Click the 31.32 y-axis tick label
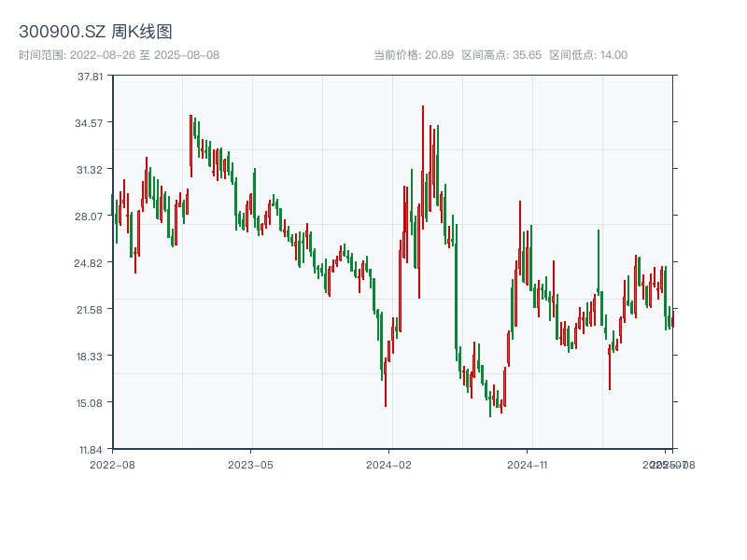The image size is (747, 560). [91, 169]
